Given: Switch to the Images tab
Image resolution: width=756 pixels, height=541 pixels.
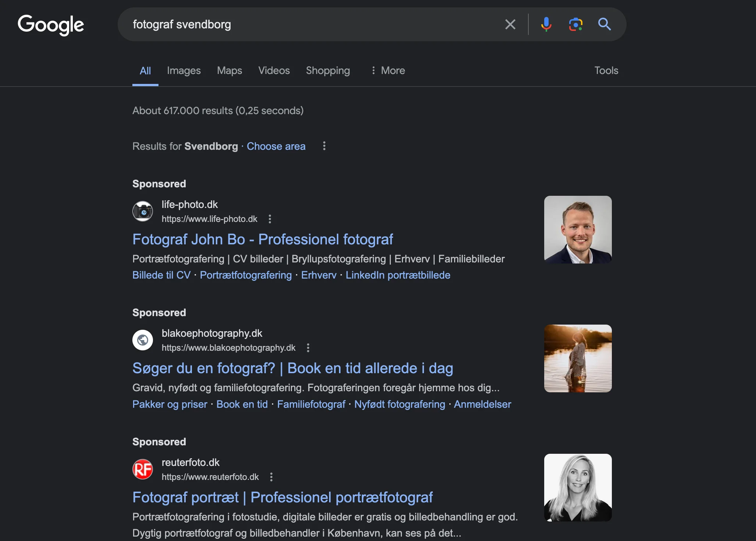Looking at the screenshot, I should [183, 70].
